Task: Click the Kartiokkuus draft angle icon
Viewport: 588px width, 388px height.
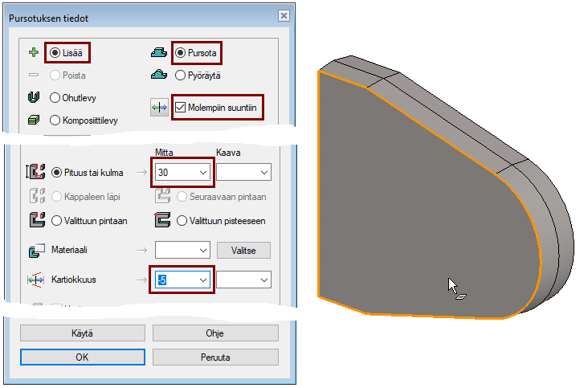Action: (35, 280)
